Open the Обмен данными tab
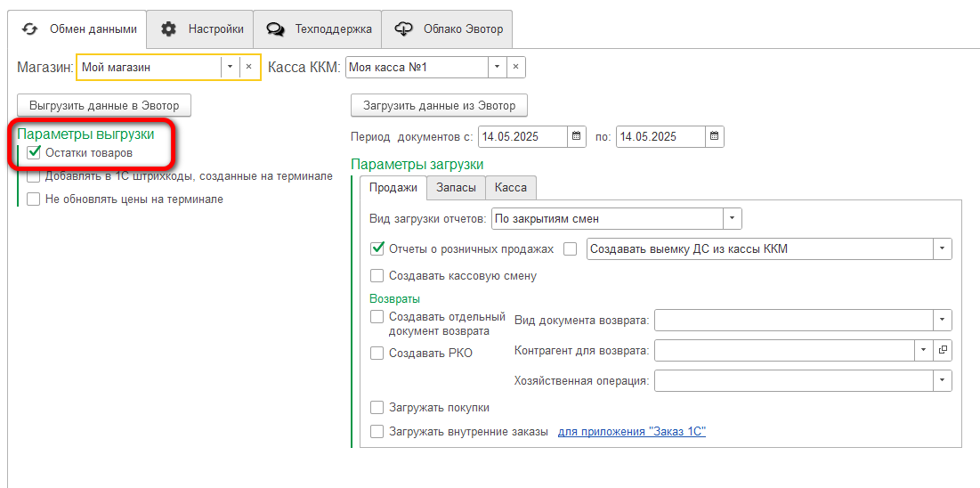The image size is (980, 488). point(77,28)
